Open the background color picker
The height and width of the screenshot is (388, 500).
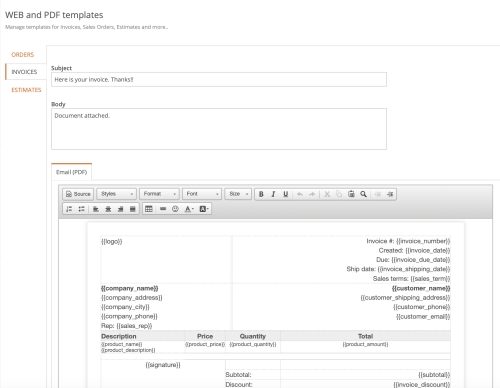[204, 209]
